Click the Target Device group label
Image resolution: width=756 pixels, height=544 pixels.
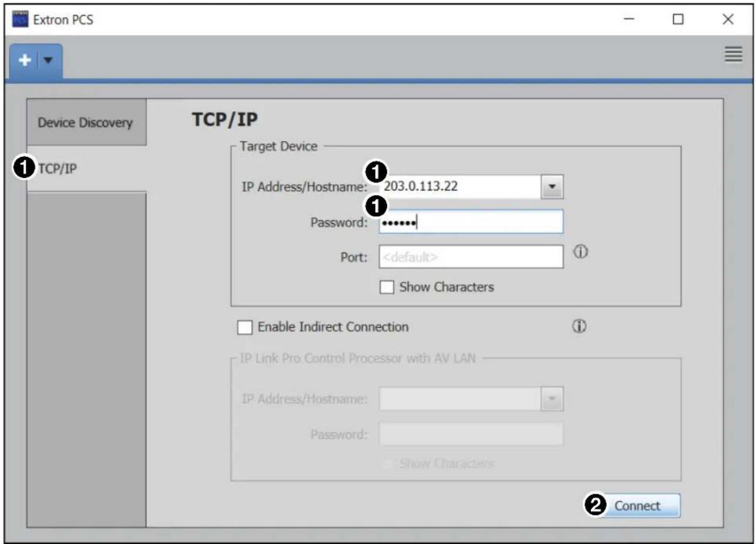279,147
